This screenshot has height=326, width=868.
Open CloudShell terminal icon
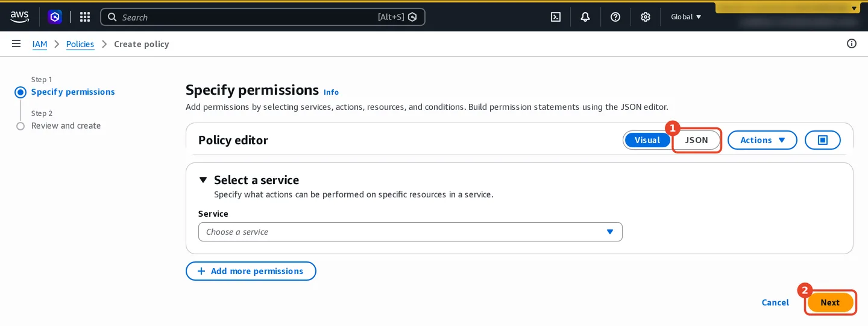point(556,17)
